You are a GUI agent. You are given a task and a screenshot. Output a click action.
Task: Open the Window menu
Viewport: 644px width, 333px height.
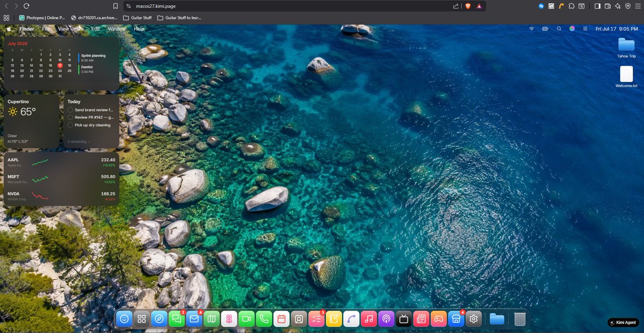tap(117, 29)
